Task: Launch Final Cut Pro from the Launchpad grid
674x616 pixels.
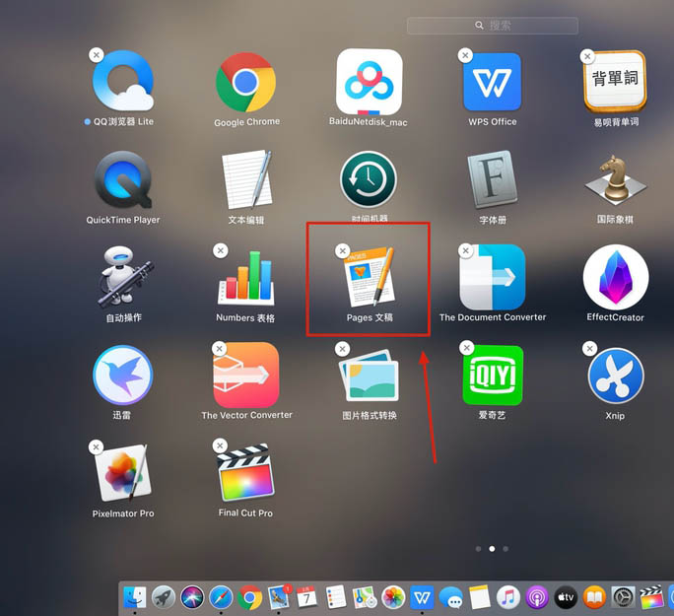Action: [246, 473]
